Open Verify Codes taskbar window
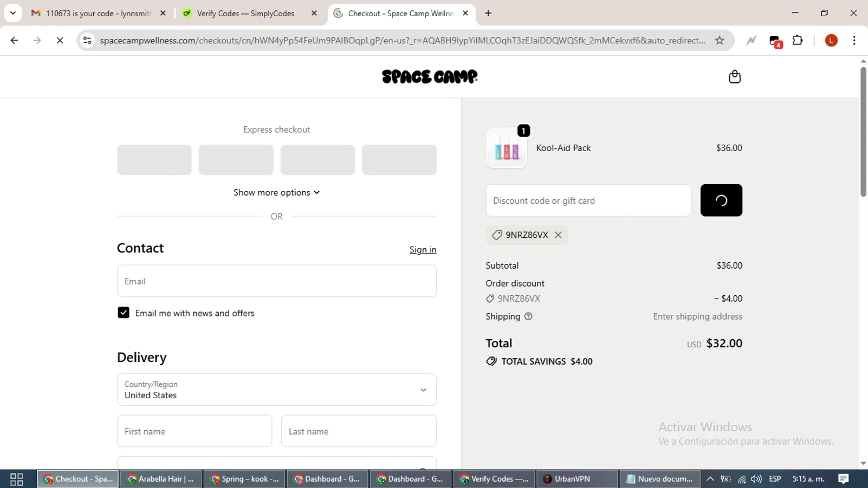This screenshot has height=488, width=868. (494, 479)
